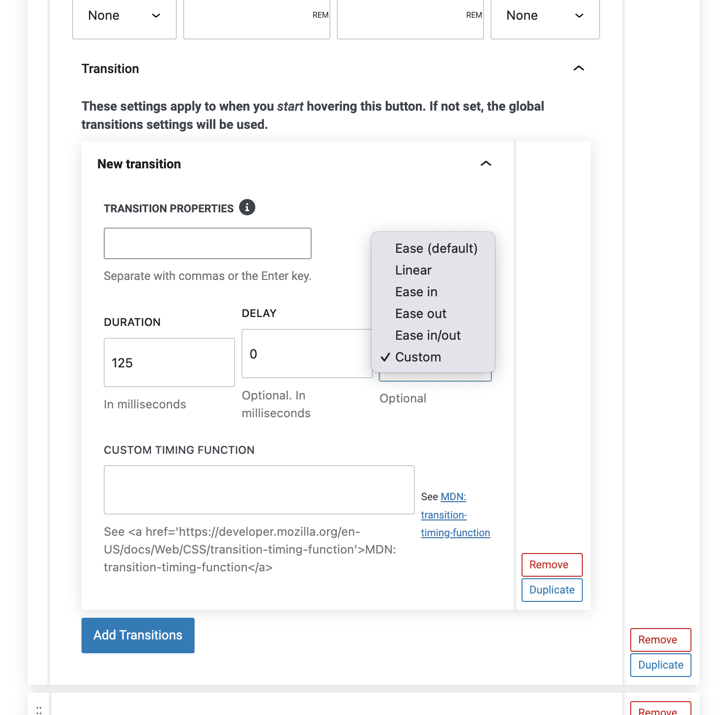Open the top-right None dropdown
The image size is (728, 715).
[545, 16]
